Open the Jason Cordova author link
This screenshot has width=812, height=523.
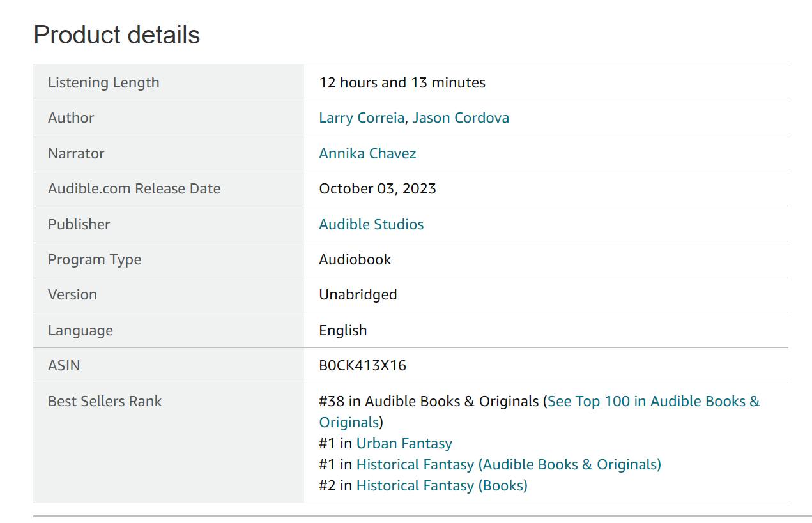[461, 118]
